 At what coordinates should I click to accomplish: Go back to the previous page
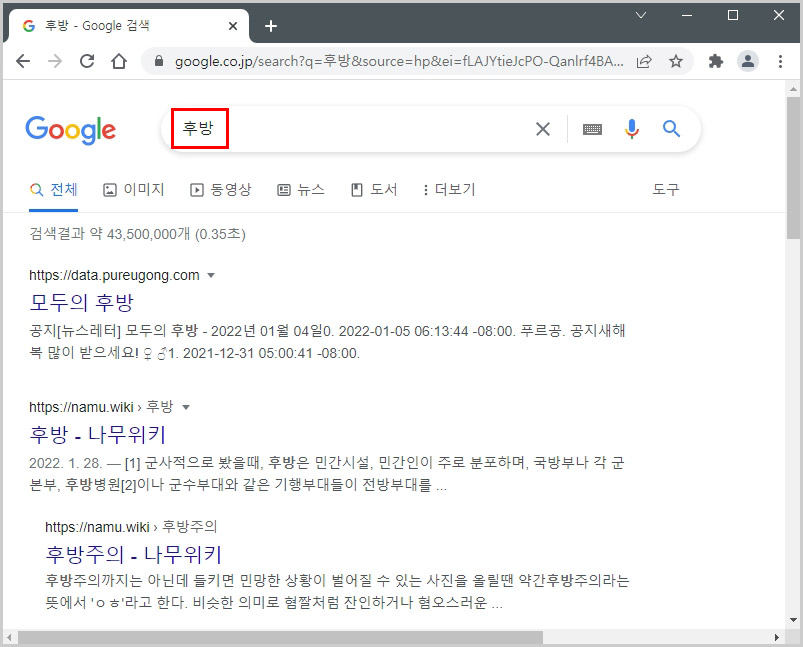pyautogui.click(x=23, y=61)
